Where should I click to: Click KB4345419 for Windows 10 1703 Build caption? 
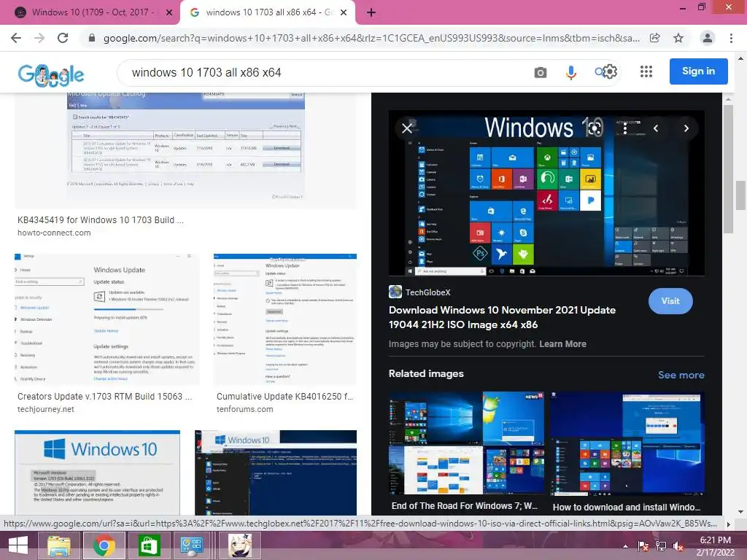click(x=101, y=220)
